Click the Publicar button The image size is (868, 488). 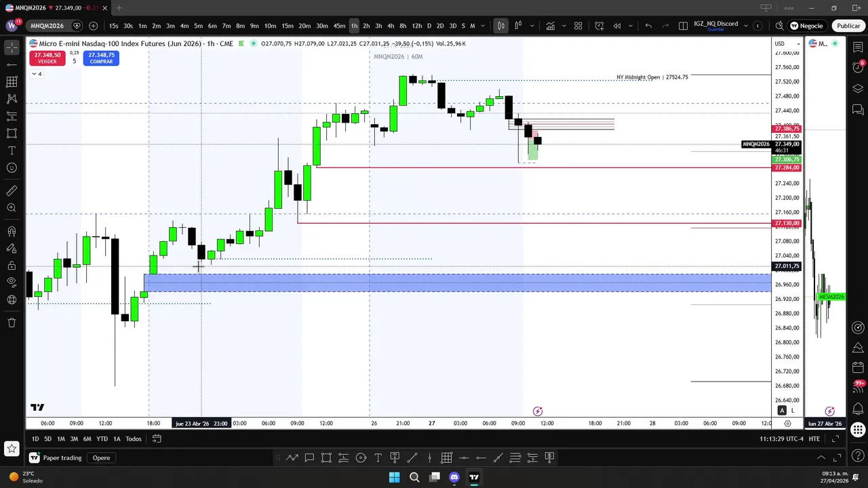point(848,26)
